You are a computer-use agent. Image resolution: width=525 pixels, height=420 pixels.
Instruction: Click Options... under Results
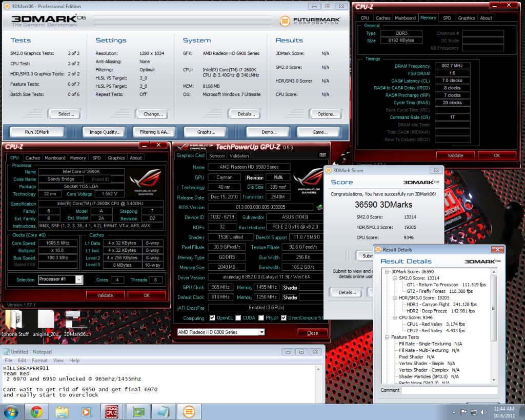(327, 114)
